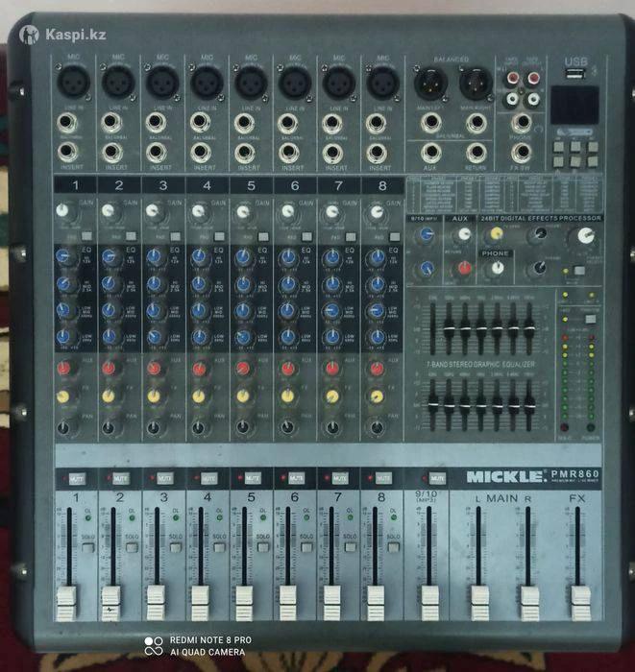
Task: Touch the black PAN knob on channel 6
Action: (287, 427)
